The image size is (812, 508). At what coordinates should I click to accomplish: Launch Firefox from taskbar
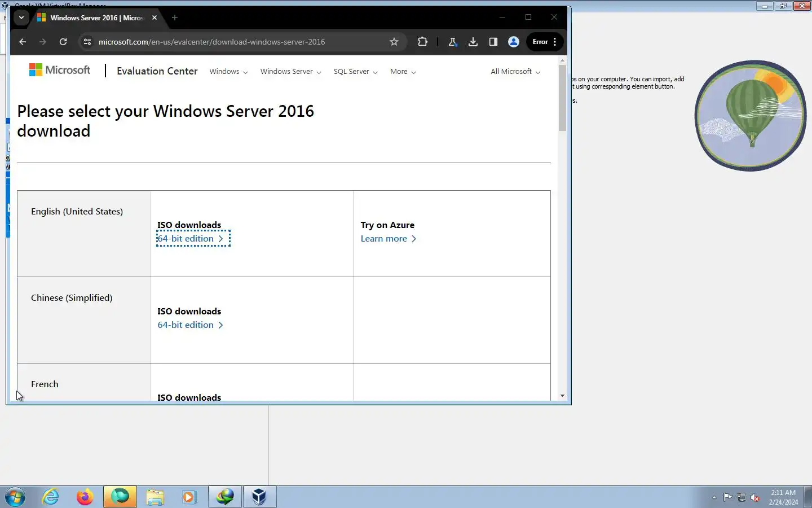coord(85,497)
